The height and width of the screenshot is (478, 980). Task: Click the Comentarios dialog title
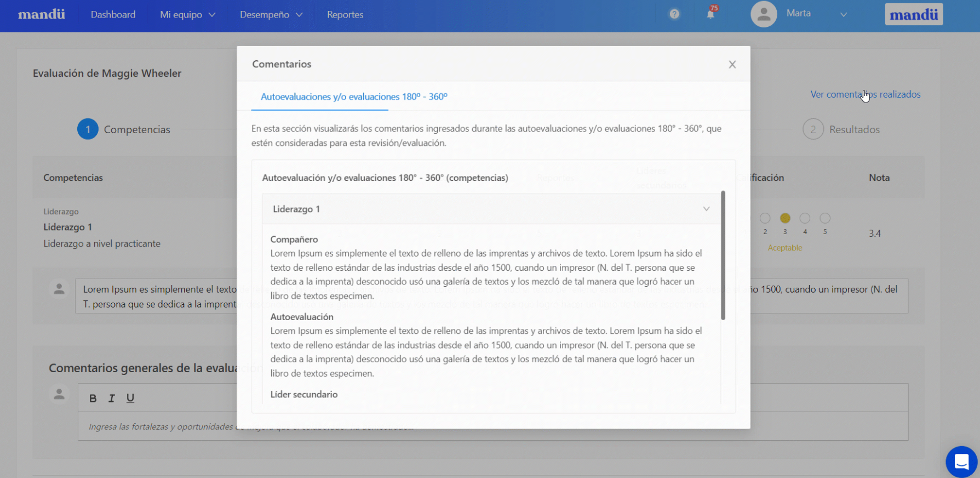282,64
